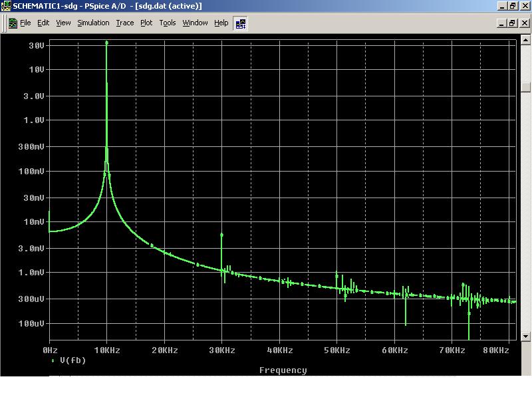The width and height of the screenshot is (532, 399).
Task: Click the Frequency x-axis title
Action: click(x=283, y=370)
